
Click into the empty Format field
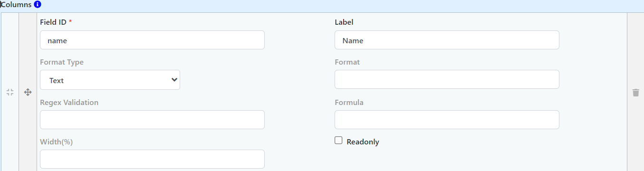click(447, 79)
